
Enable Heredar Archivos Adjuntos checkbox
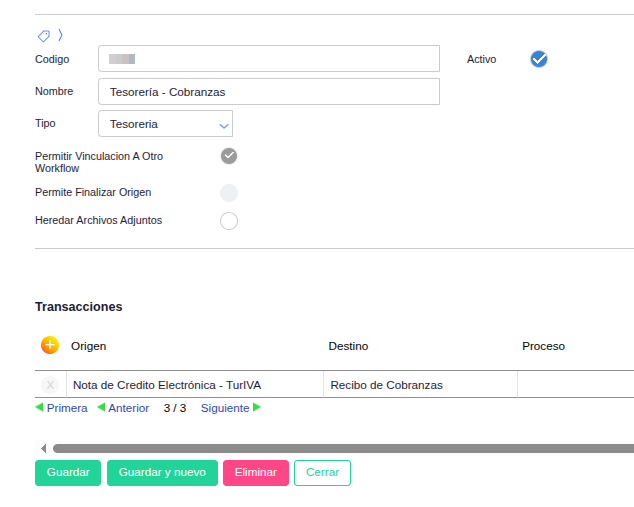[x=229, y=221]
